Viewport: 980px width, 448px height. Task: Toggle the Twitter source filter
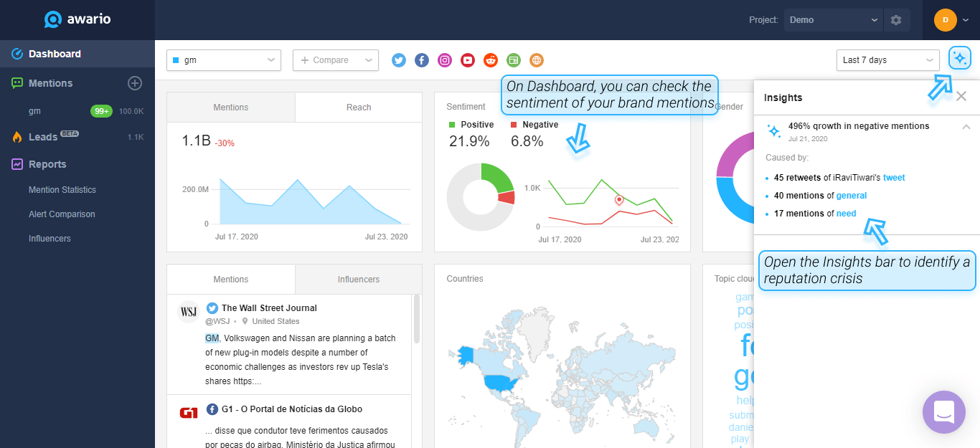(399, 60)
